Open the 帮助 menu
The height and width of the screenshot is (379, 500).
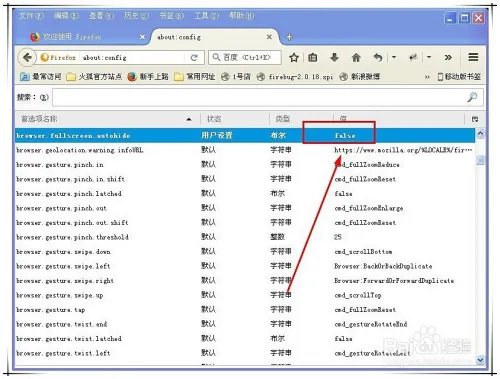[x=242, y=16]
